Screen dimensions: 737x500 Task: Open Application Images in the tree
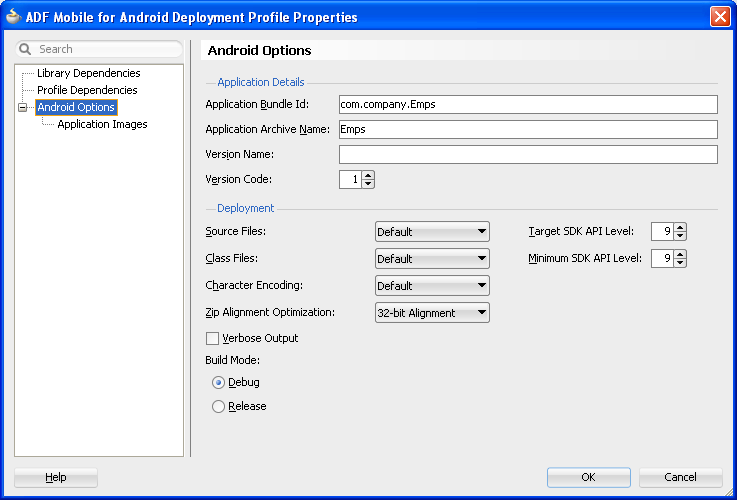pyautogui.click(x=102, y=125)
